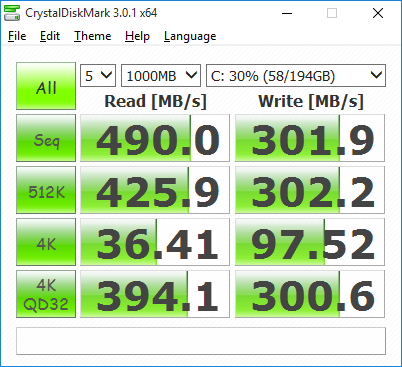The width and height of the screenshot is (402, 367).
Task: Open the Edit menu
Action: pyautogui.click(x=50, y=36)
